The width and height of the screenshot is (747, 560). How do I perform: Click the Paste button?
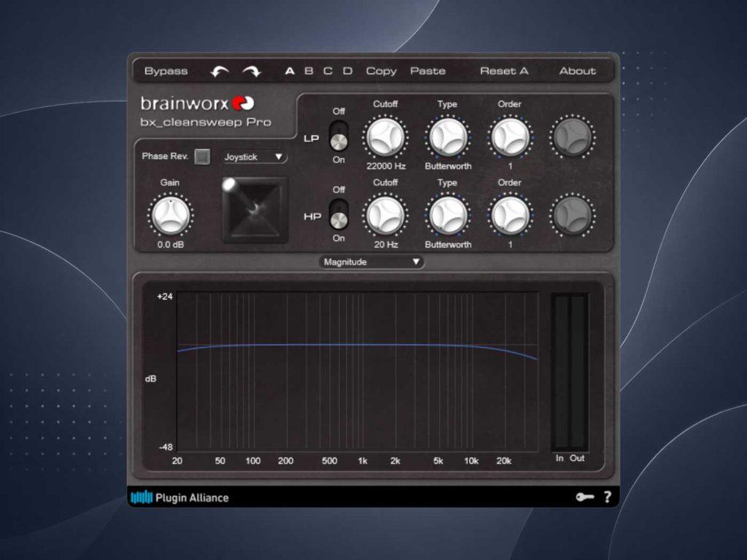(x=427, y=71)
